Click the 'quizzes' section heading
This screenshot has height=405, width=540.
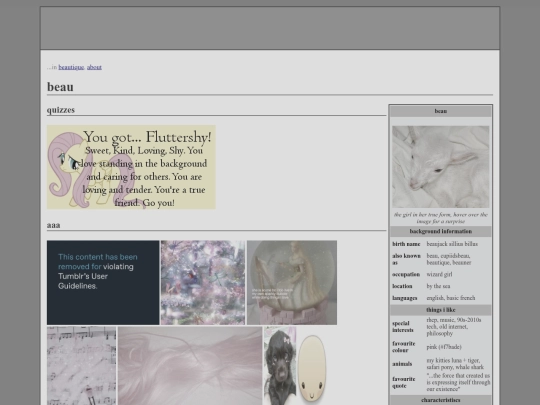point(61,110)
